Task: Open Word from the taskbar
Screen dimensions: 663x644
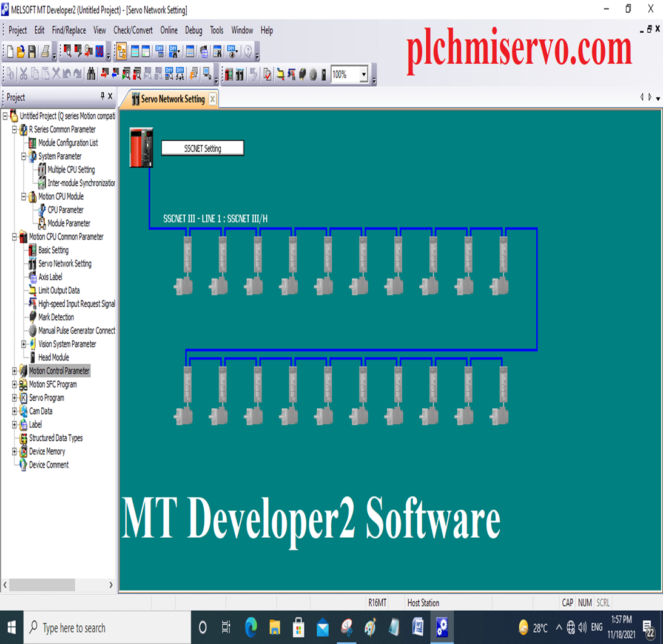Action: 418,628
